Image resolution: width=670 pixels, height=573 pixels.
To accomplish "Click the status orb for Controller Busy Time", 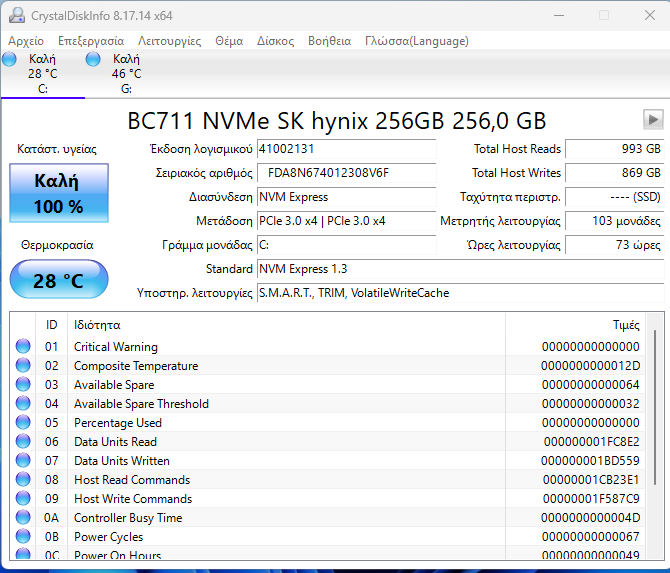I will [23, 517].
